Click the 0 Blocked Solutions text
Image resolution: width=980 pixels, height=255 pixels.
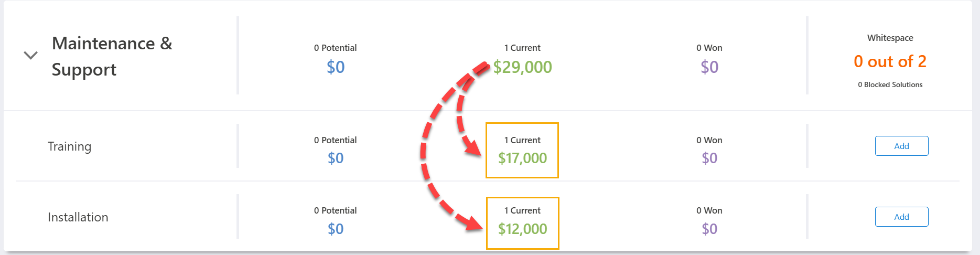890,84
